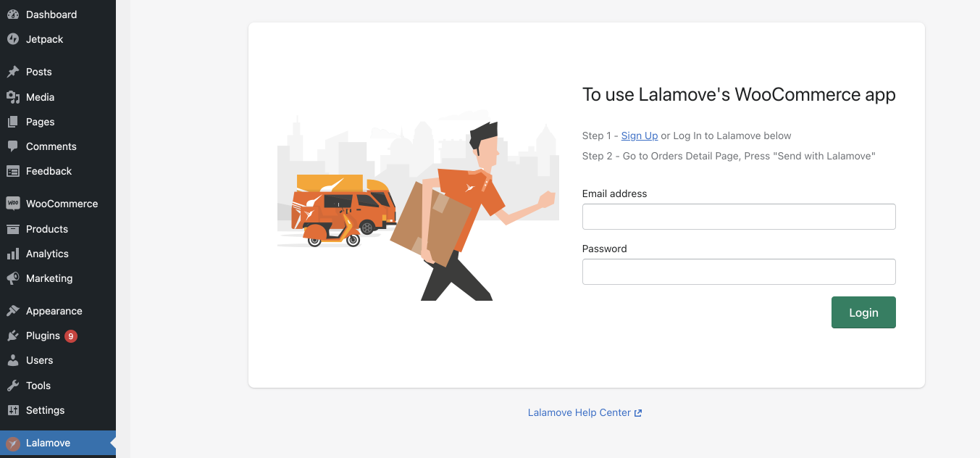Click the Products box icon
This screenshot has width=980, height=458.
13,229
